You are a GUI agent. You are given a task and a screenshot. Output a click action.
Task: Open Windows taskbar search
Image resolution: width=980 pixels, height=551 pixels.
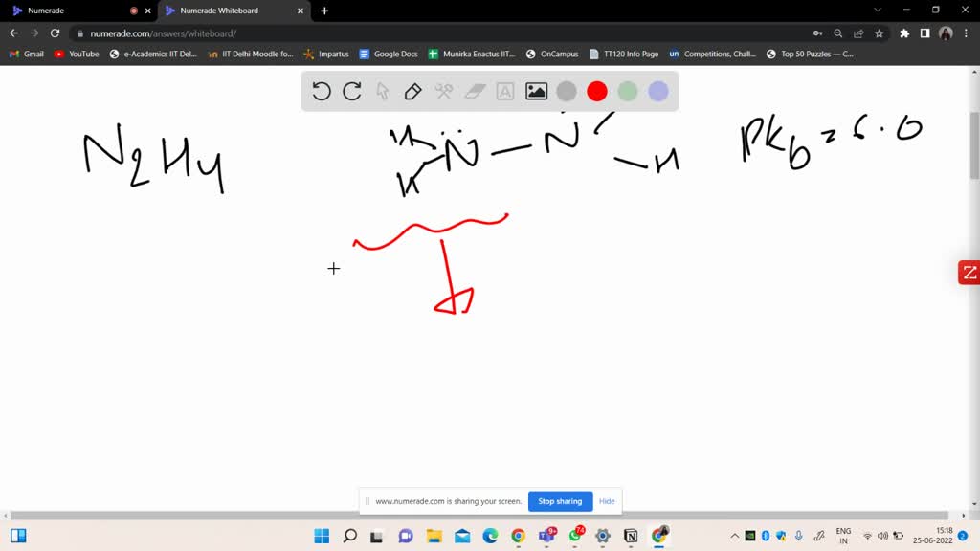tap(350, 536)
